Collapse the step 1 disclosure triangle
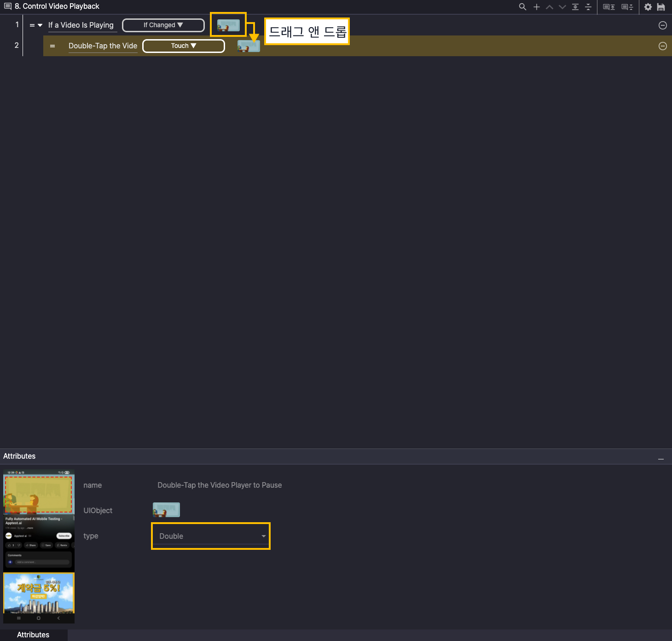The width and height of the screenshot is (672, 641). (x=40, y=25)
